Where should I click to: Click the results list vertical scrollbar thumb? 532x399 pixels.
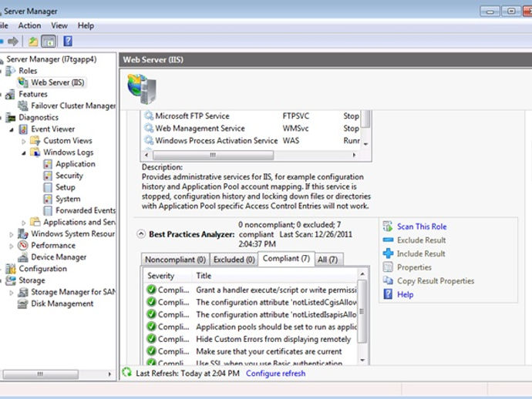[x=362, y=311]
